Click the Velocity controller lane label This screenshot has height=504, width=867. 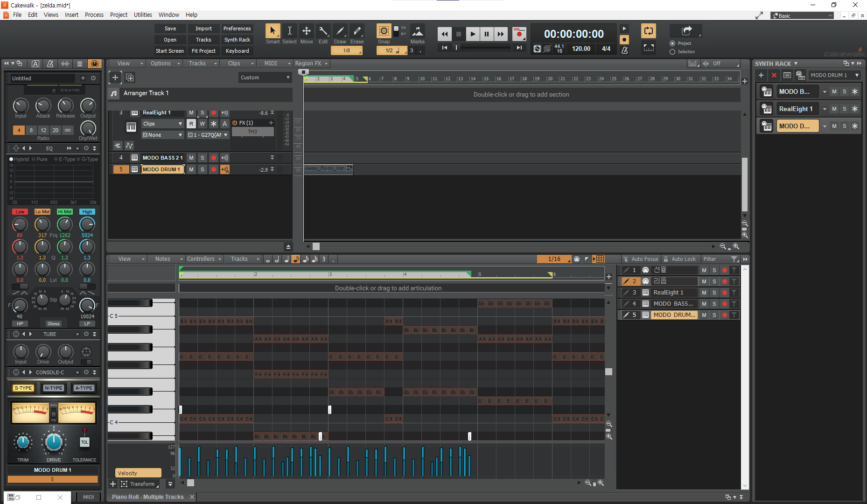click(x=138, y=473)
